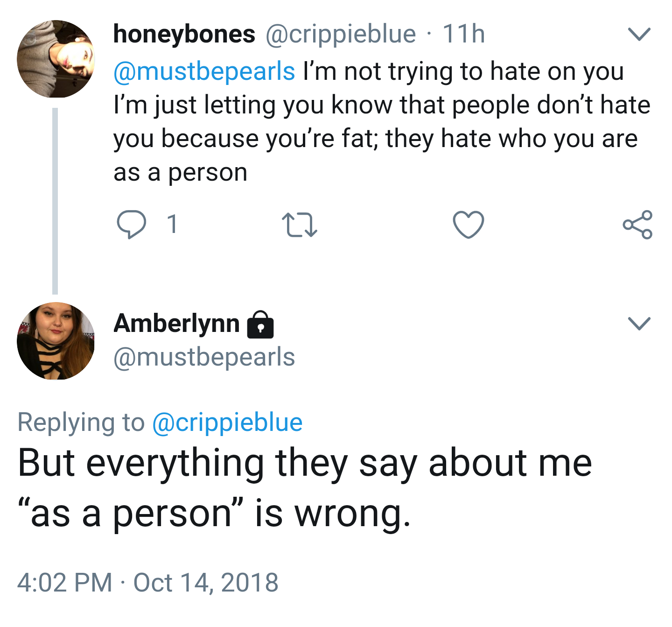Open the share icon on honeybones' tweet
672x627 pixels.
coord(637,225)
